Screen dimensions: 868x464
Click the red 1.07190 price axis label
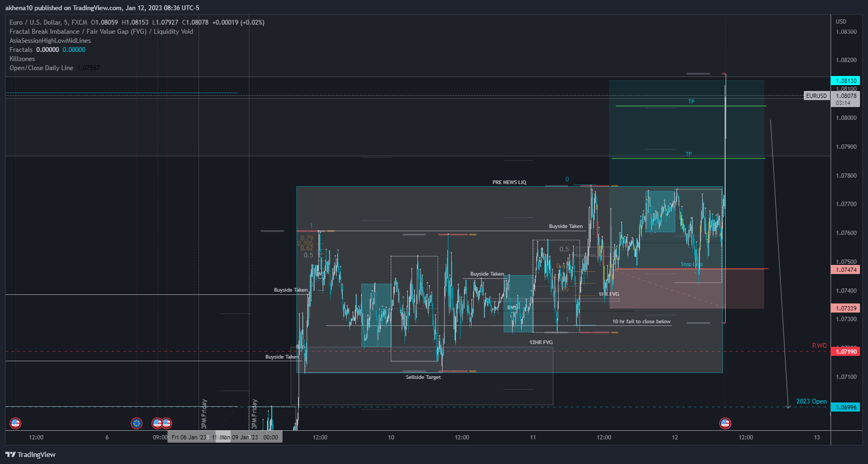pyautogui.click(x=846, y=352)
